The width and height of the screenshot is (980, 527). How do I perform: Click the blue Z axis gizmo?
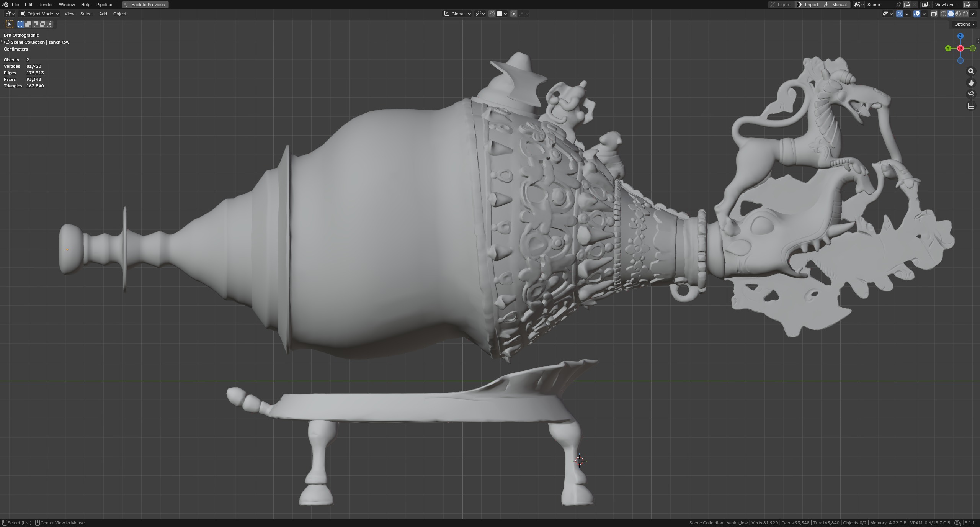[960, 36]
